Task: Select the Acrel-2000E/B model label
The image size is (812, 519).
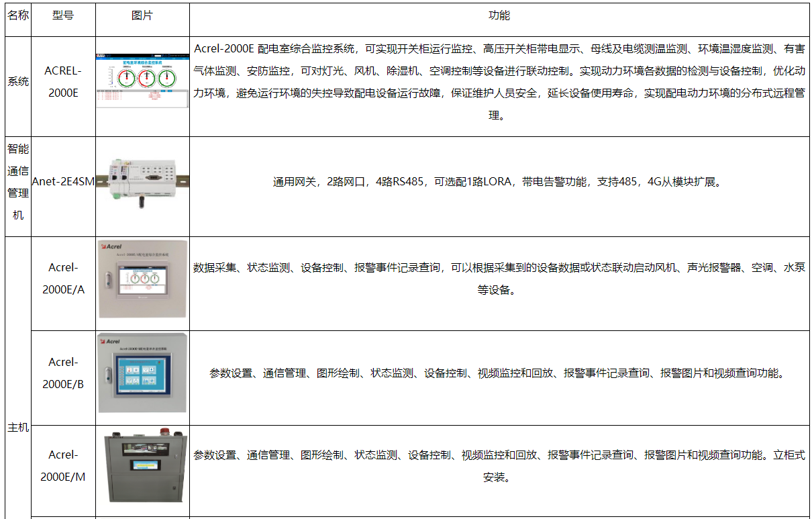Action: tap(63, 373)
